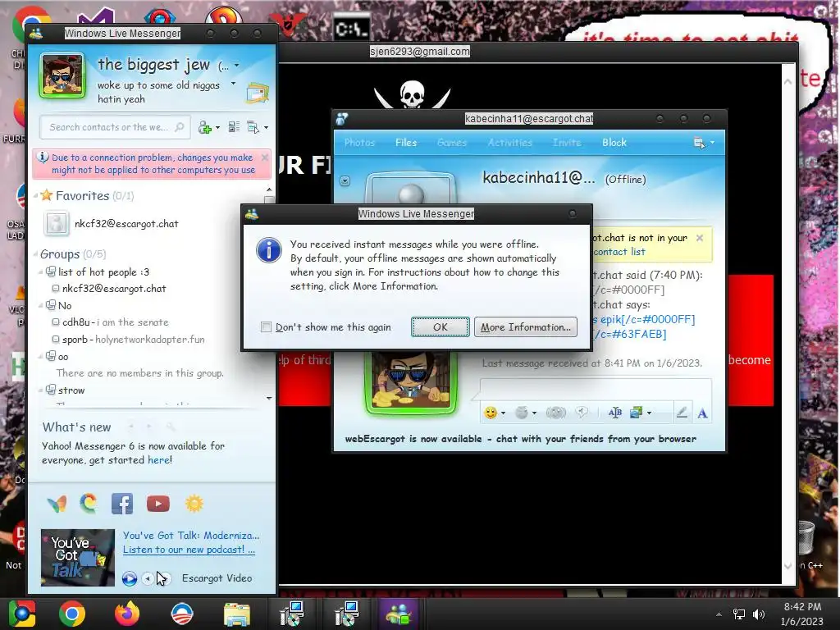
Task: Select the sporb contact in the No group
Action: [x=128, y=339]
